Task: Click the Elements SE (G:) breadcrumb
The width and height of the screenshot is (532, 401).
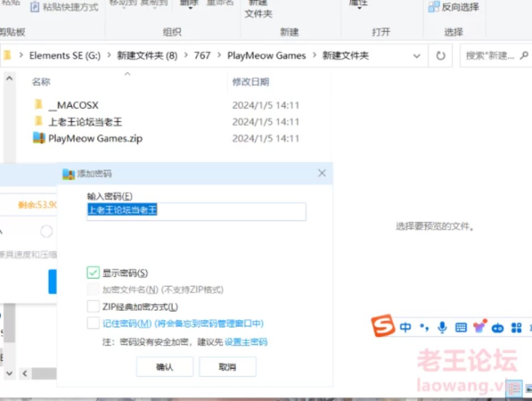Action: click(65, 55)
